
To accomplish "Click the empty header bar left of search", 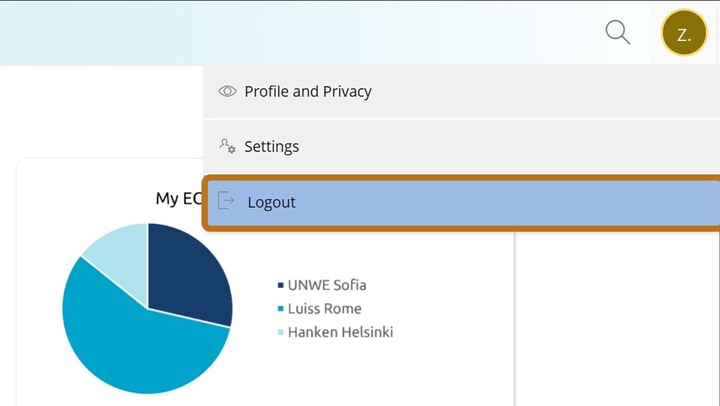I will click(300, 33).
